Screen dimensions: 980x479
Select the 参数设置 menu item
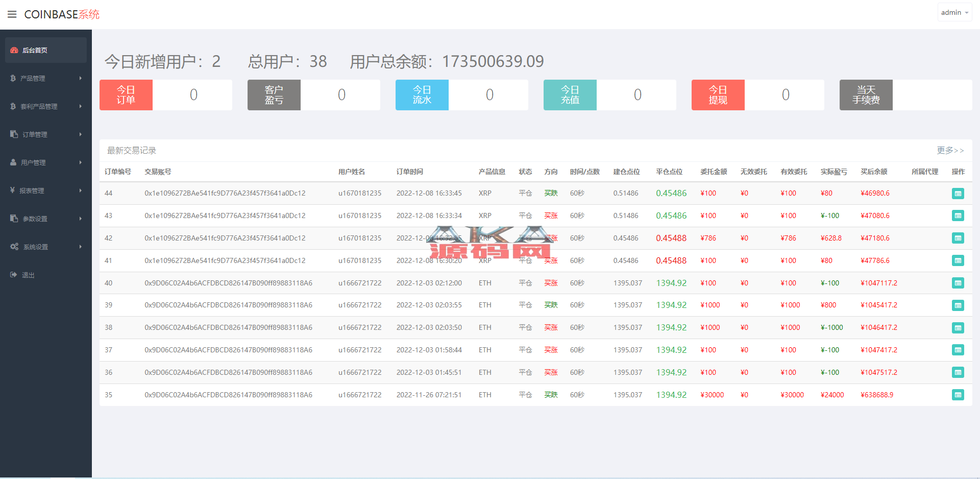(35, 219)
